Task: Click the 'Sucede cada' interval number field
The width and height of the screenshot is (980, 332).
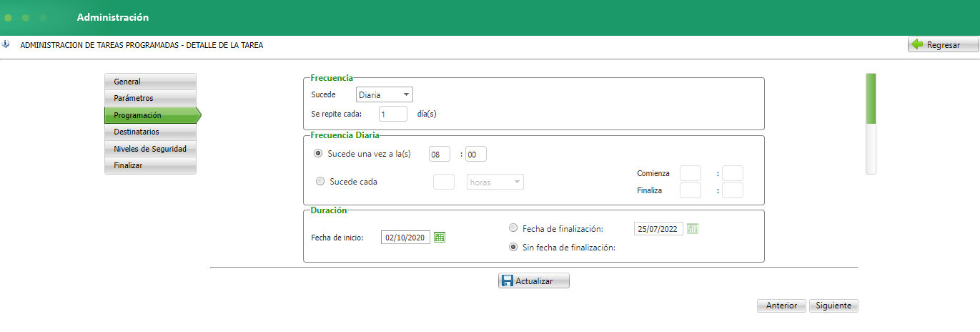Action: [444, 182]
